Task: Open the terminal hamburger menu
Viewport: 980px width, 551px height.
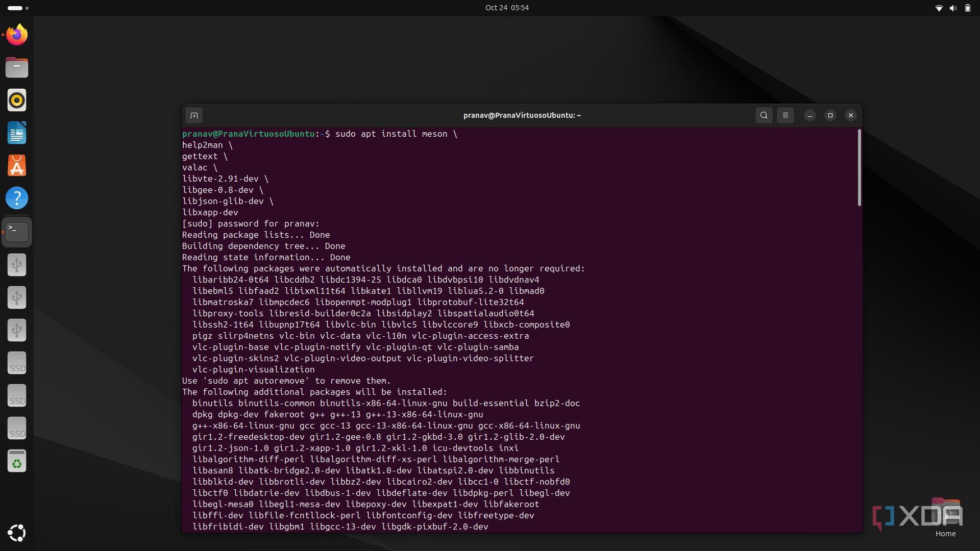Action: tap(786, 115)
